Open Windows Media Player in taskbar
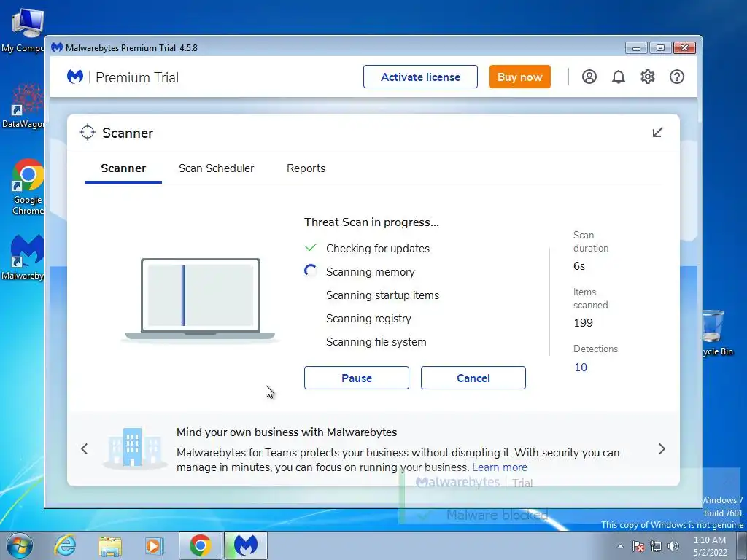 154,545
